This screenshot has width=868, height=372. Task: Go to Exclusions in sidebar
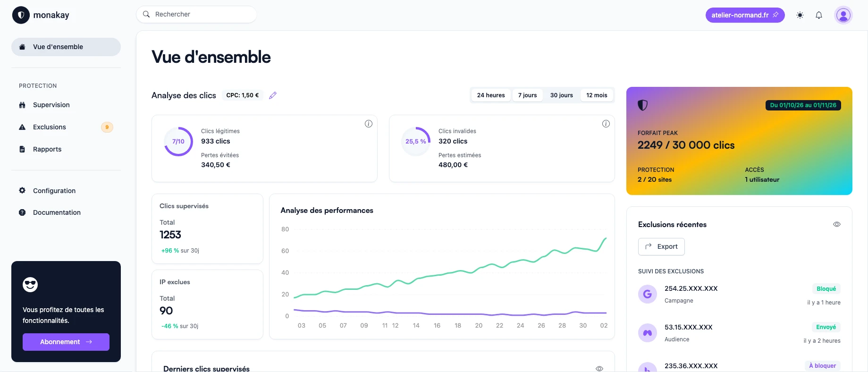coord(66,127)
